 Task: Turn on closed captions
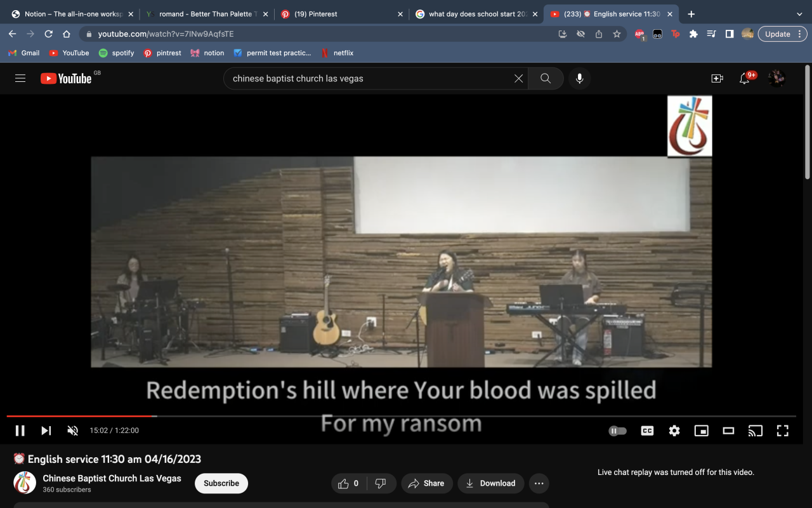647,431
